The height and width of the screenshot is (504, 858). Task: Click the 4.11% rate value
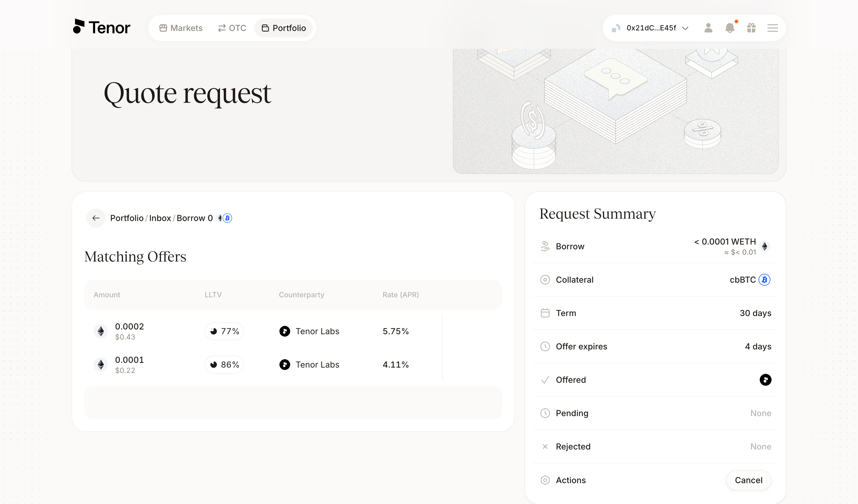click(x=396, y=364)
